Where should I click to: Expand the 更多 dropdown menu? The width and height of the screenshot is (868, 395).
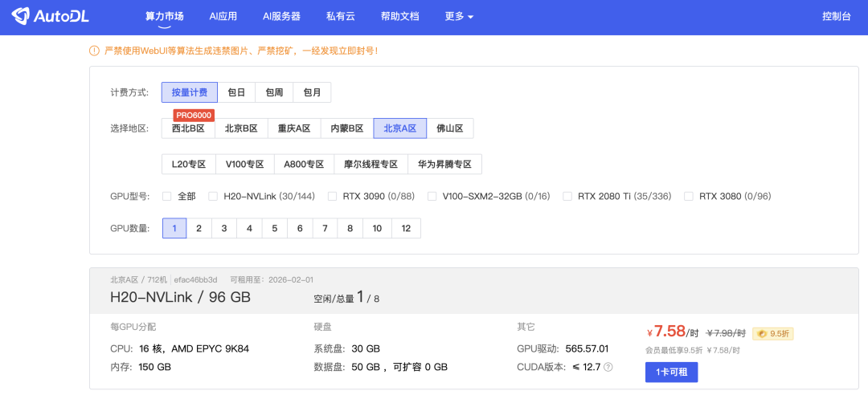coord(458,16)
